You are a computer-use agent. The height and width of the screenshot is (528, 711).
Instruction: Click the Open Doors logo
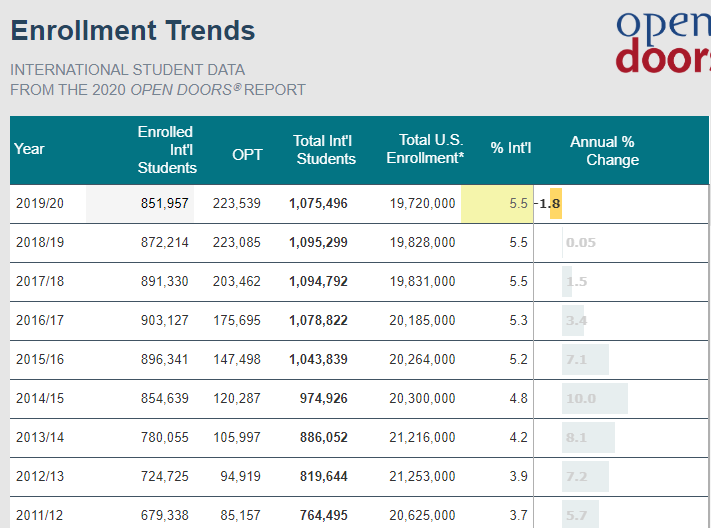(x=663, y=42)
